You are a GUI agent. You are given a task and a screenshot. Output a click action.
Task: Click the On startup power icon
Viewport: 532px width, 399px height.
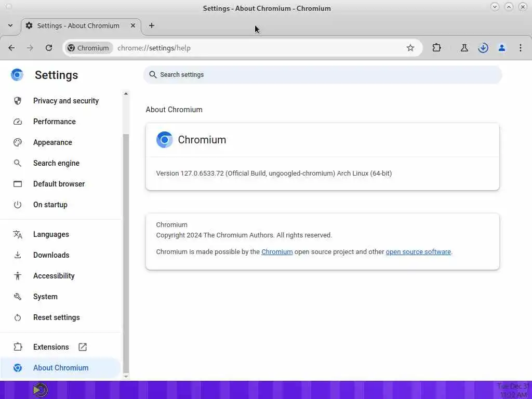(x=18, y=205)
